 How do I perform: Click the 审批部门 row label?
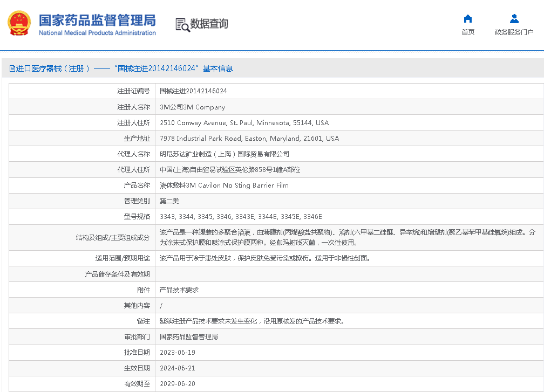point(137,336)
